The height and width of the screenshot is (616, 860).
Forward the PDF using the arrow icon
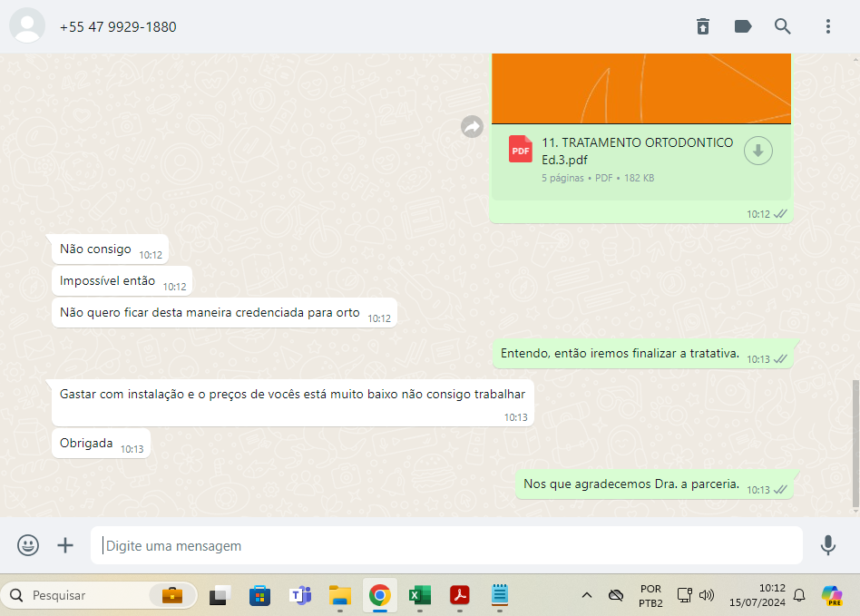click(x=472, y=127)
